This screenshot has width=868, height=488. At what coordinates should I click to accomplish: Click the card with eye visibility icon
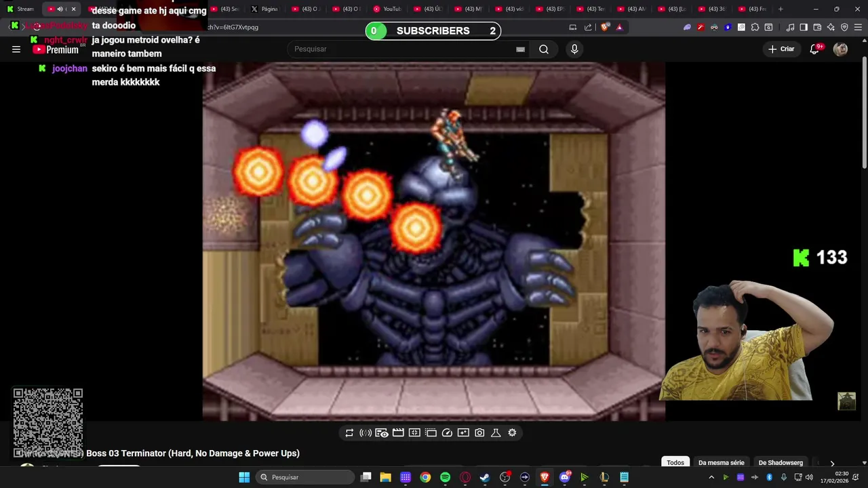pyautogui.click(x=382, y=433)
